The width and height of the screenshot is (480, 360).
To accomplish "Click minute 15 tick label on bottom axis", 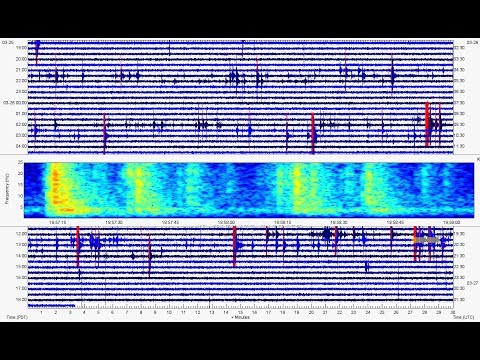I will 240,313.
